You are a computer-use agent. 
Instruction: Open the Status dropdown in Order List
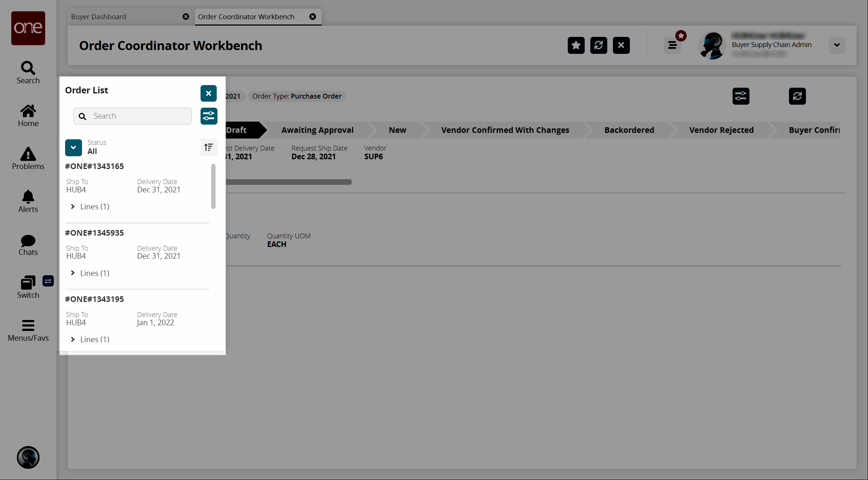(x=73, y=148)
